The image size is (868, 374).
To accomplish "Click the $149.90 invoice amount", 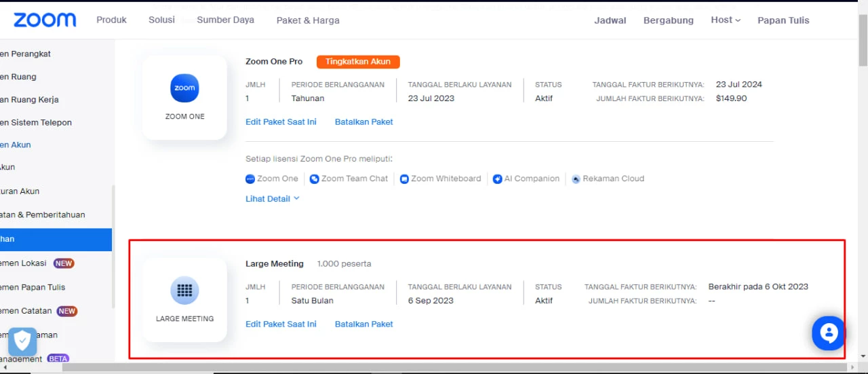I will (731, 98).
